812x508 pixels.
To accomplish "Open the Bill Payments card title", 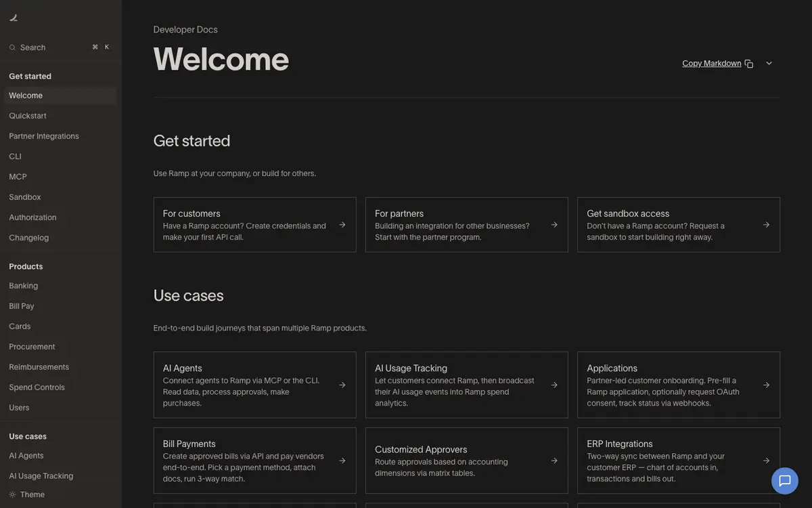I will 189,444.
